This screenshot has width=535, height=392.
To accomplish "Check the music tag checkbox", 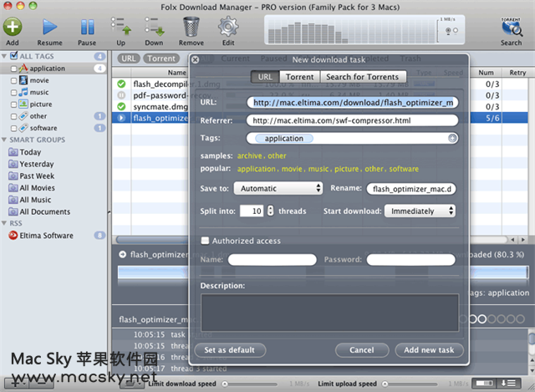I will (x=13, y=93).
